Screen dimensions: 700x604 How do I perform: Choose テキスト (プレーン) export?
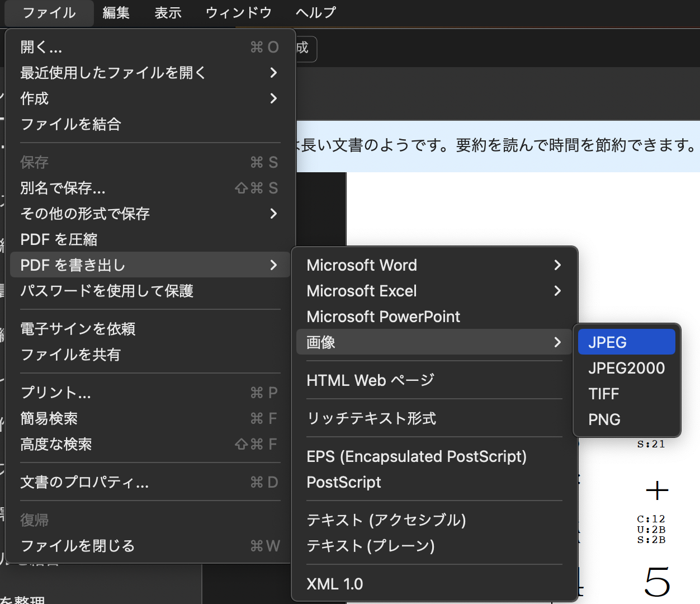434,546
